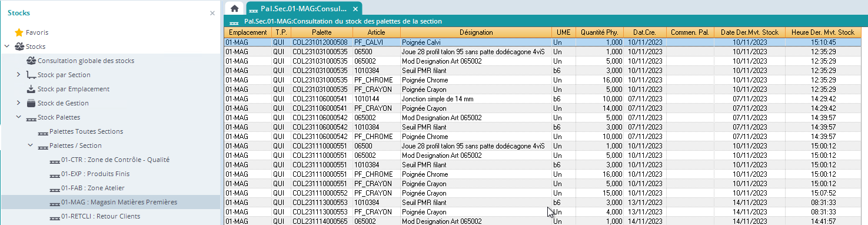Viewport: 868px width, 225px height.
Task: Sort by the UME column header
Action: tap(564, 32)
